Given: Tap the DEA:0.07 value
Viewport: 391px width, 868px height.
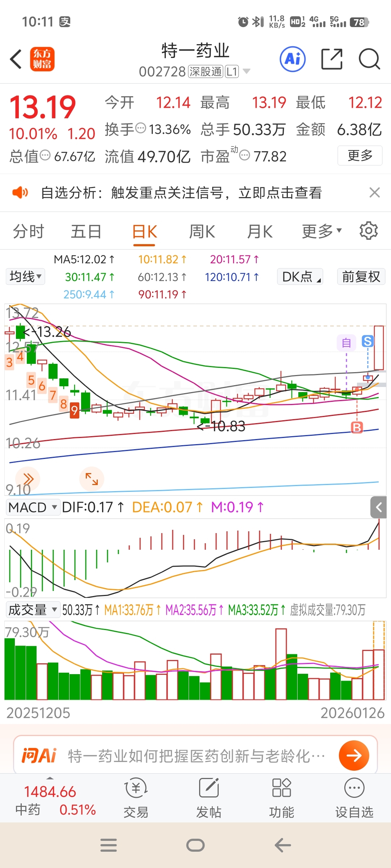Looking at the screenshot, I should (168, 507).
